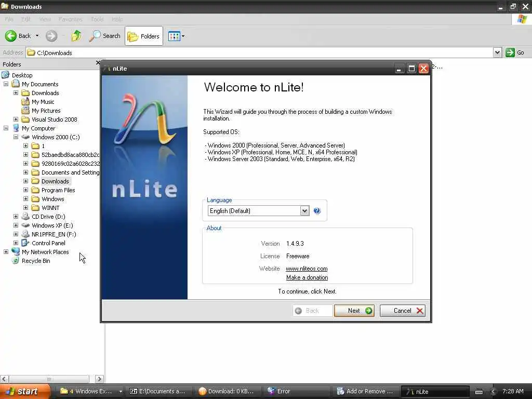Open Search in Explorer toolbar
532x399 pixels.
[104, 36]
